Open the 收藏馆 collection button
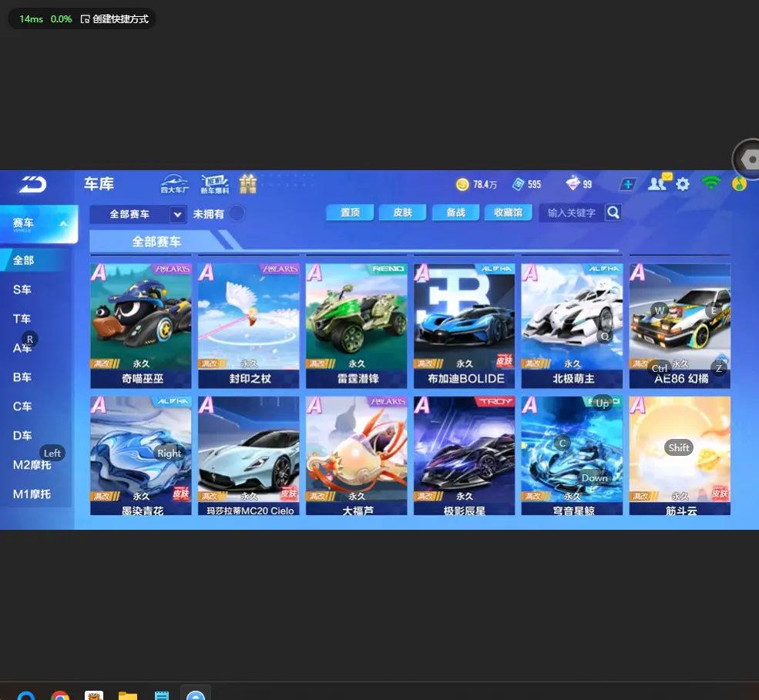Screen dimensions: 759x700 [x=509, y=213]
